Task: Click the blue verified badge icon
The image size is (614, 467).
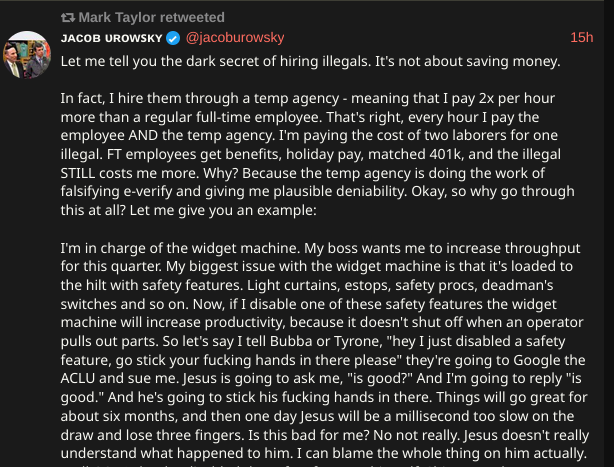Action: pos(171,38)
